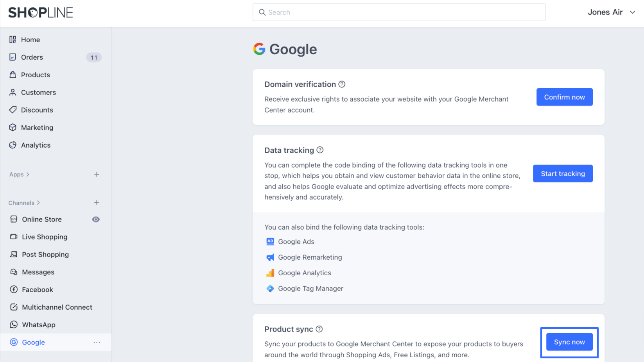The height and width of the screenshot is (362, 644).
Task: Click the Google Remarketing megaphone icon
Action: point(270,257)
